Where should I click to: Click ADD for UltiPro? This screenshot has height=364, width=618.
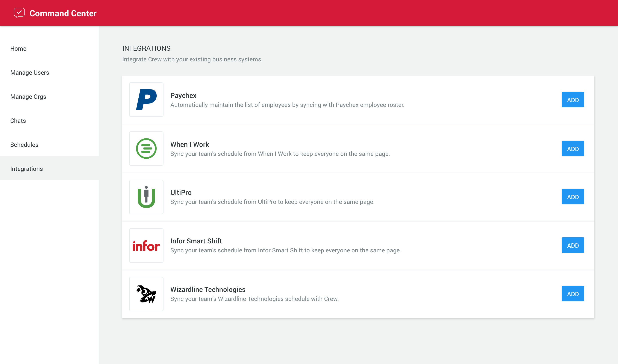click(573, 197)
